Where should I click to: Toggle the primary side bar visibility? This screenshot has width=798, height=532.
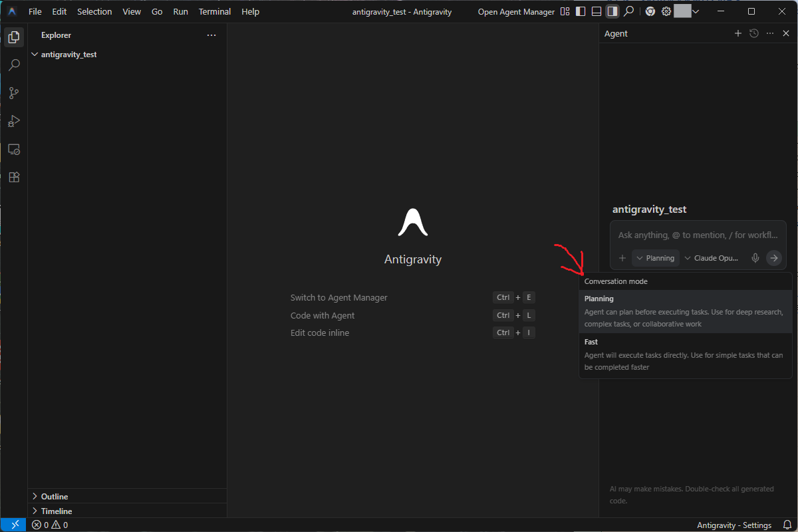[581, 11]
